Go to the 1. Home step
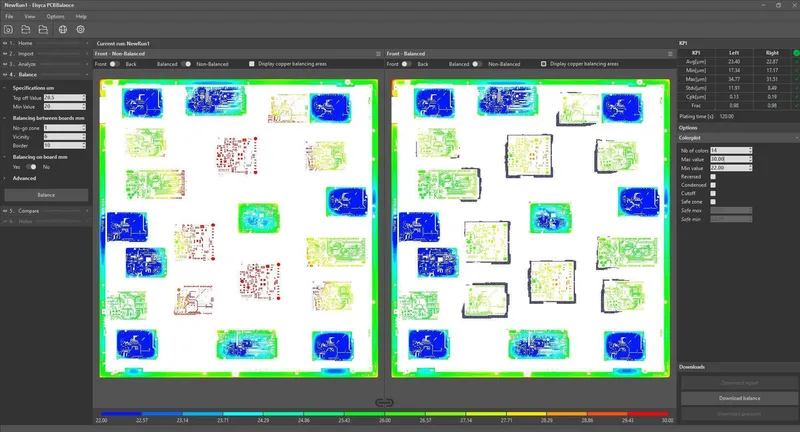 (x=46, y=43)
